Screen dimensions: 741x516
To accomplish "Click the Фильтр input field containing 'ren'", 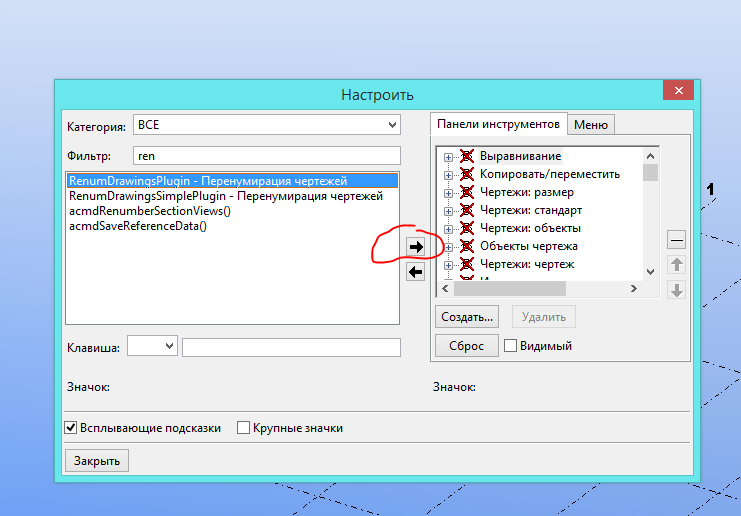I will (x=267, y=156).
